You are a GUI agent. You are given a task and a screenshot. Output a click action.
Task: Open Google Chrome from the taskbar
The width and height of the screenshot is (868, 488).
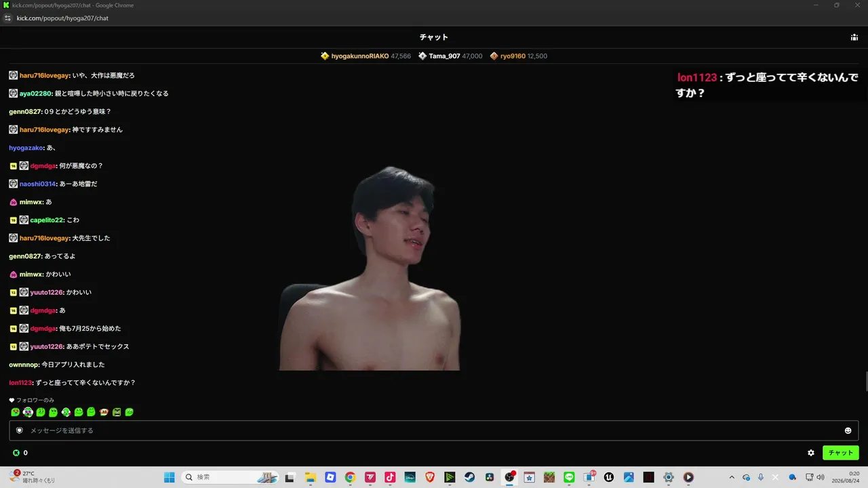point(350,477)
